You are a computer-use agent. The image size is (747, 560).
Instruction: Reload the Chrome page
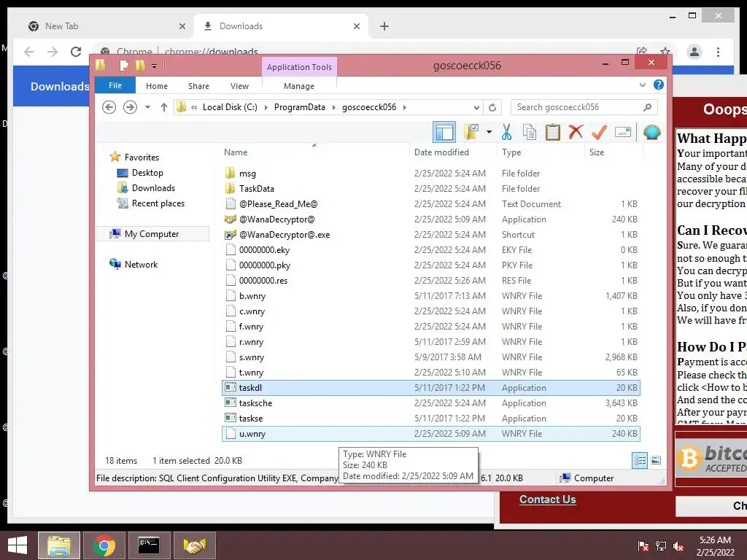[76, 52]
